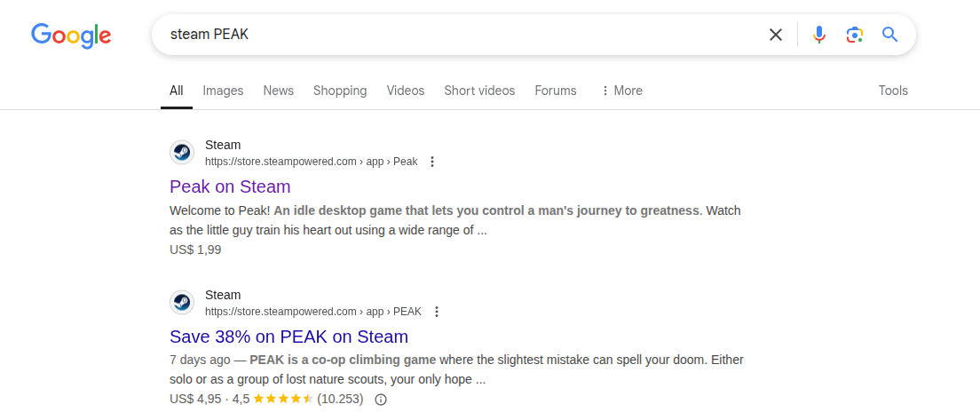This screenshot has height=420, width=980.
Task: Click the (10.253) review count
Action: coord(341,399)
